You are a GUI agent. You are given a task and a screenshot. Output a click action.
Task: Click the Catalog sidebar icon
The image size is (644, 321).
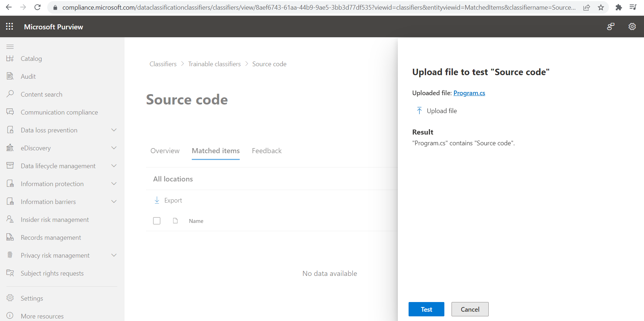[10, 58]
